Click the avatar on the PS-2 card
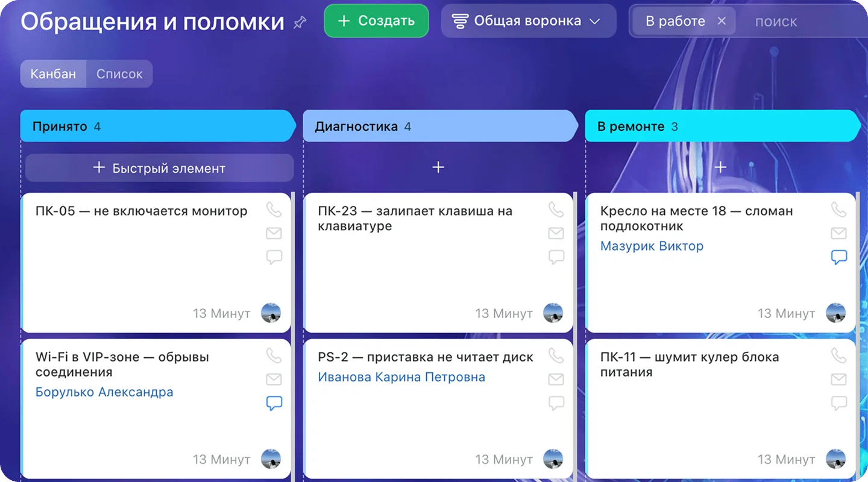This screenshot has width=868, height=482. click(553, 459)
